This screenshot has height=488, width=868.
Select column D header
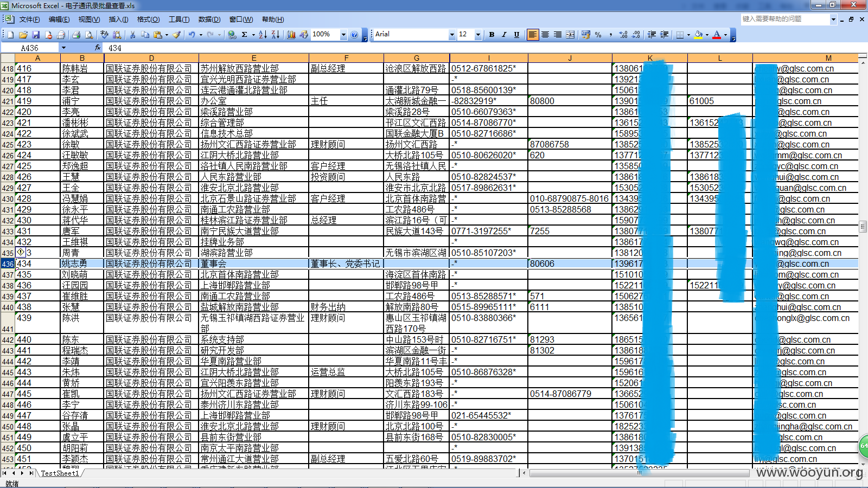coord(151,58)
